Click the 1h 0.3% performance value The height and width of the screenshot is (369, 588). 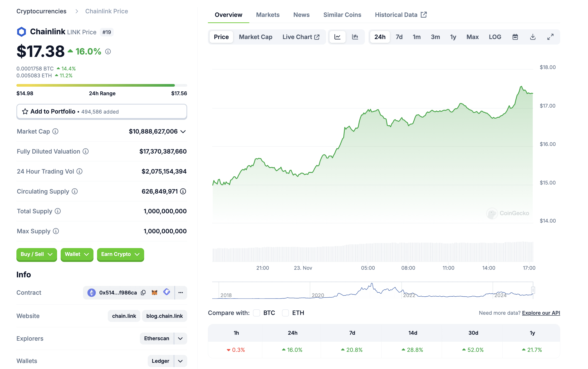point(236,350)
